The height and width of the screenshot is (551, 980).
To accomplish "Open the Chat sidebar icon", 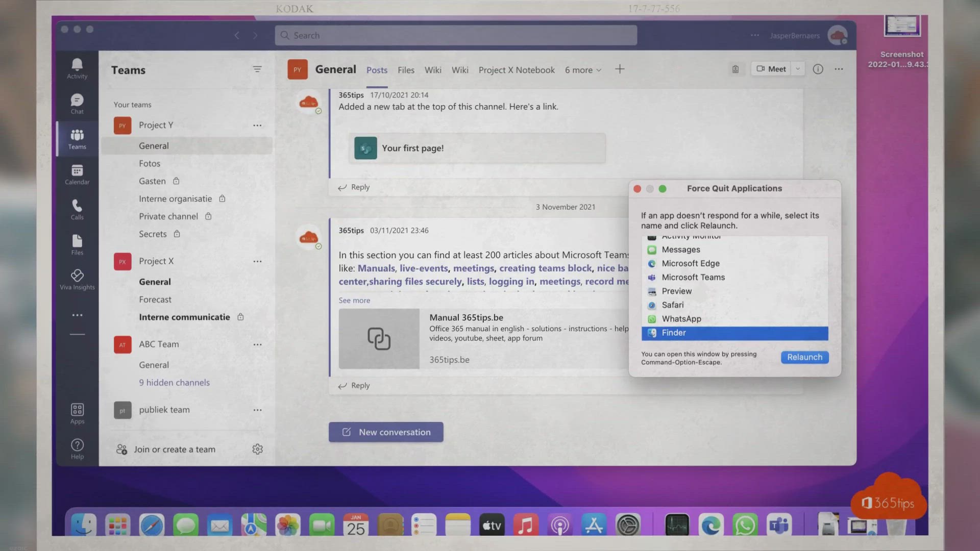I will (x=77, y=104).
